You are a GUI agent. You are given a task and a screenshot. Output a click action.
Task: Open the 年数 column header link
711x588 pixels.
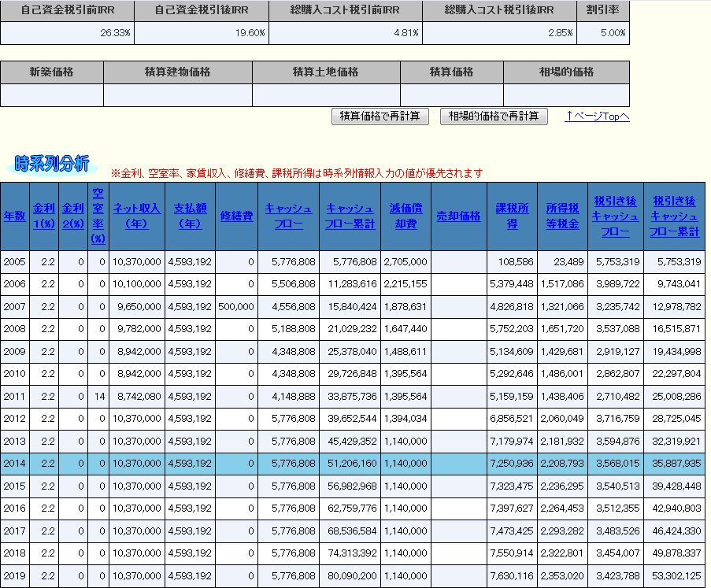tap(14, 216)
